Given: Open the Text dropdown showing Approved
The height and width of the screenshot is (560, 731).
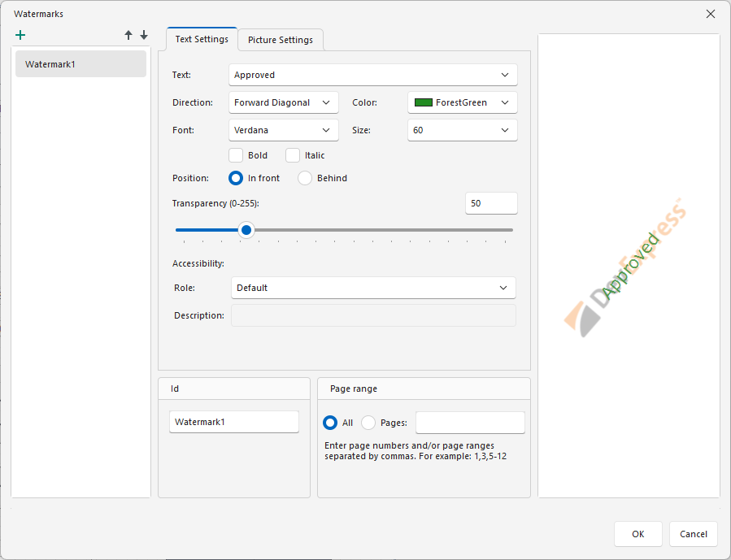Looking at the screenshot, I should (x=372, y=75).
